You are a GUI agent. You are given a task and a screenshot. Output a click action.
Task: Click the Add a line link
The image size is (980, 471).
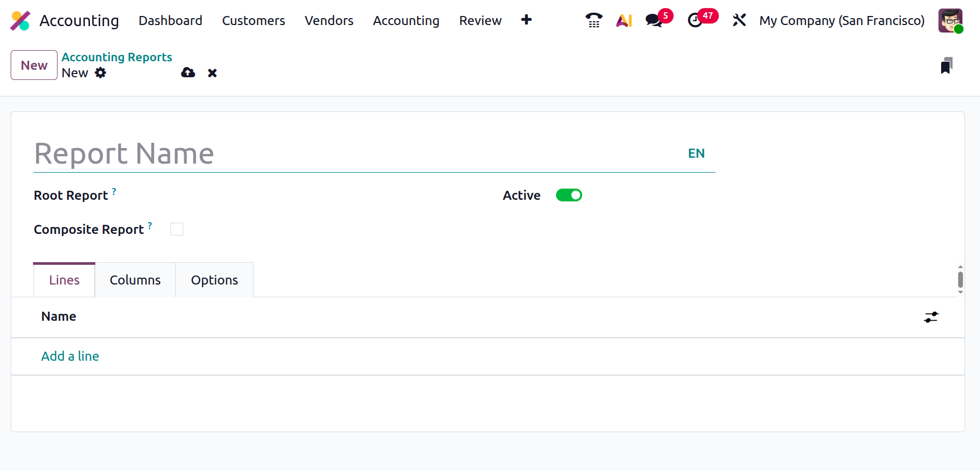[70, 356]
